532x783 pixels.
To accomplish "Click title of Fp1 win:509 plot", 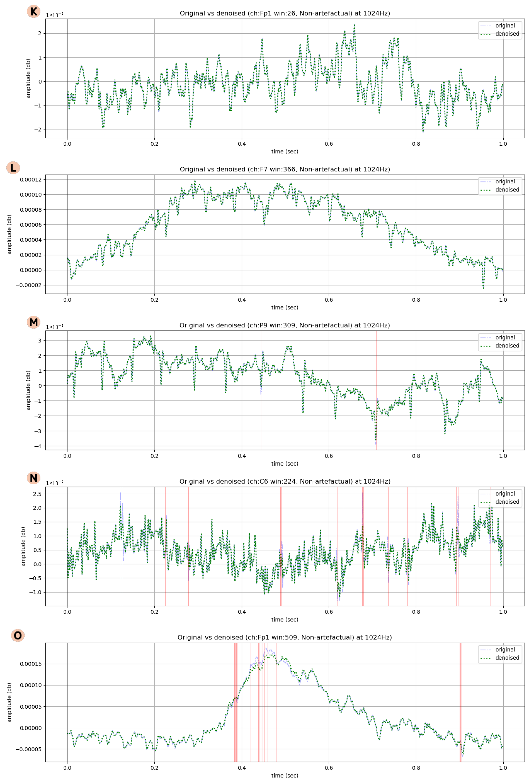I will [x=284, y=637].
